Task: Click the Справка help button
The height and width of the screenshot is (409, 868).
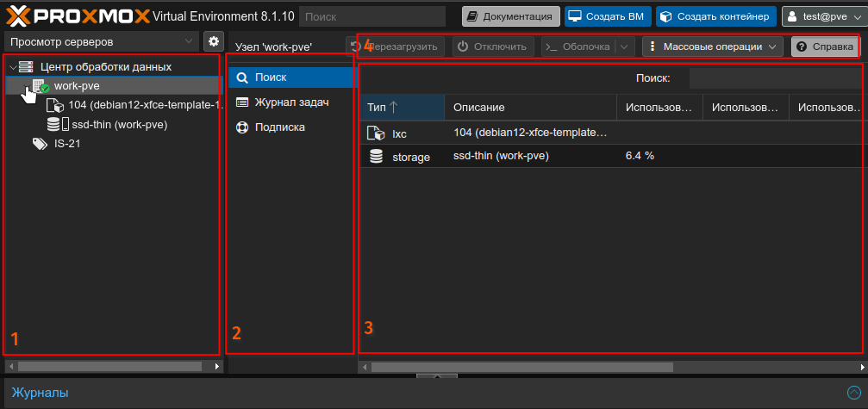Action: 826,46
